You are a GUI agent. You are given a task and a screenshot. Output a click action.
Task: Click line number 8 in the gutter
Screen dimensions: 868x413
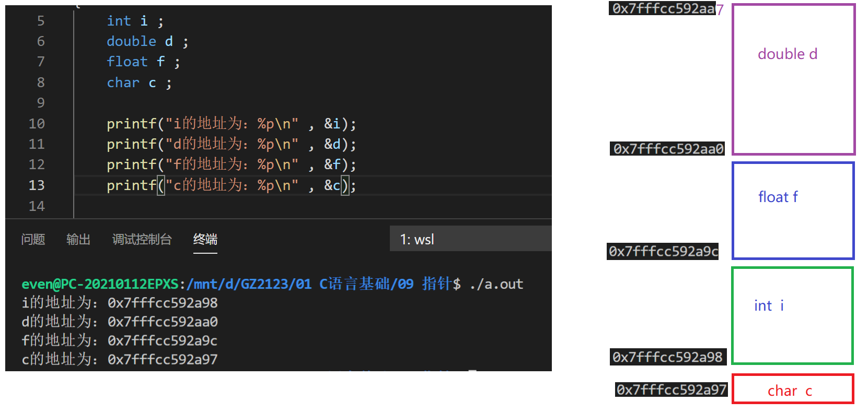(41, 82)
